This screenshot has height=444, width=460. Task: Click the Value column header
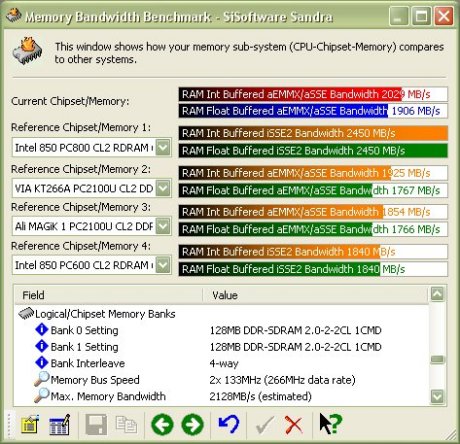click(315, 295)
